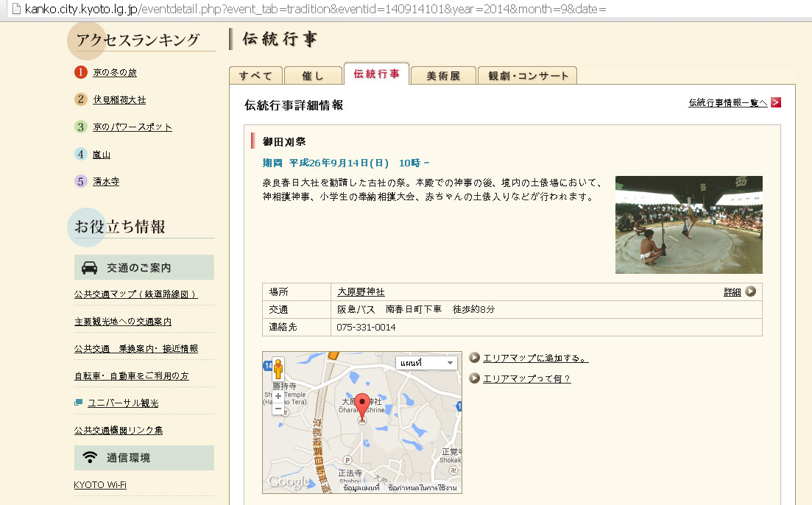The image size is (812, 505).
Task: Click the ranking number 2 badge
Action: tap(81, 99)
